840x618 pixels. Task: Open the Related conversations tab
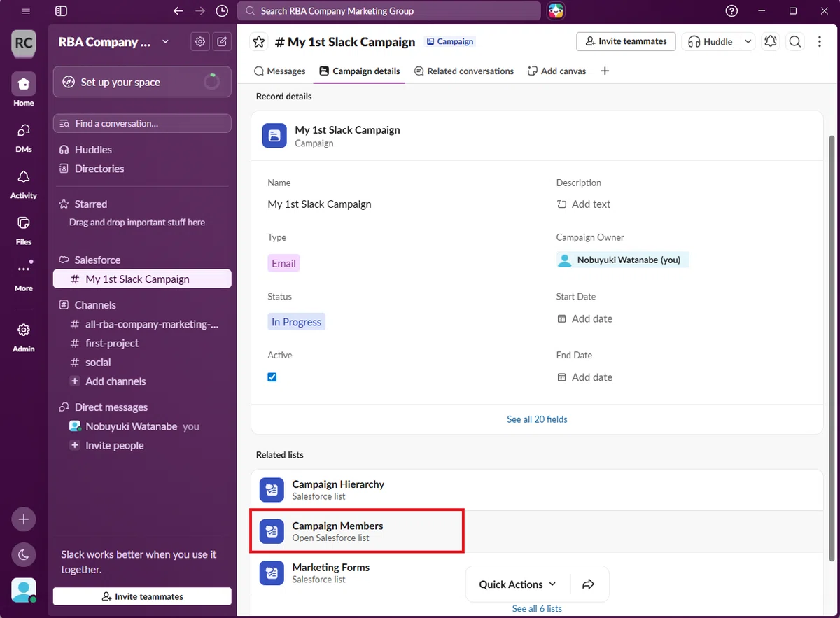coord(464,71)
